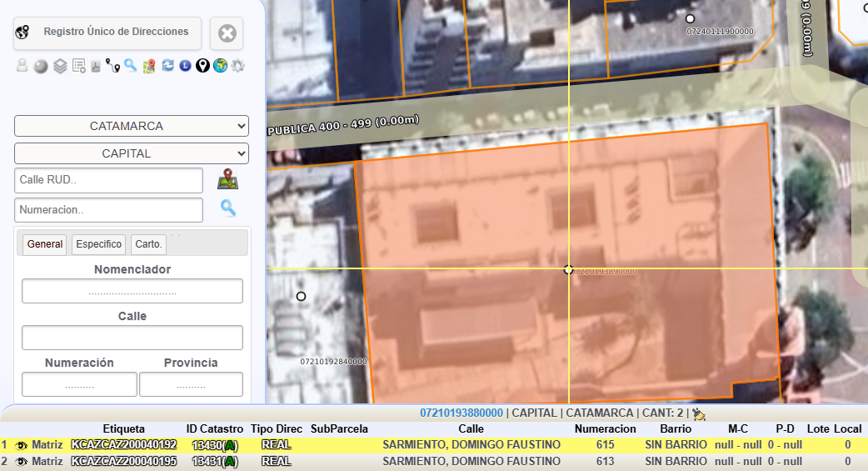
Task: Click the search magnifier beside Numeracion field
Action: (x=228, y=208)
